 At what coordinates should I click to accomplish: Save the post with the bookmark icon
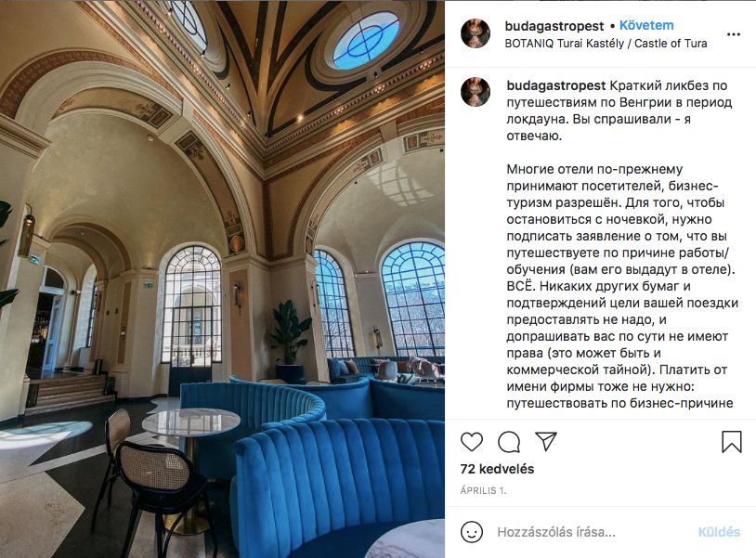(x=732, y=441)
